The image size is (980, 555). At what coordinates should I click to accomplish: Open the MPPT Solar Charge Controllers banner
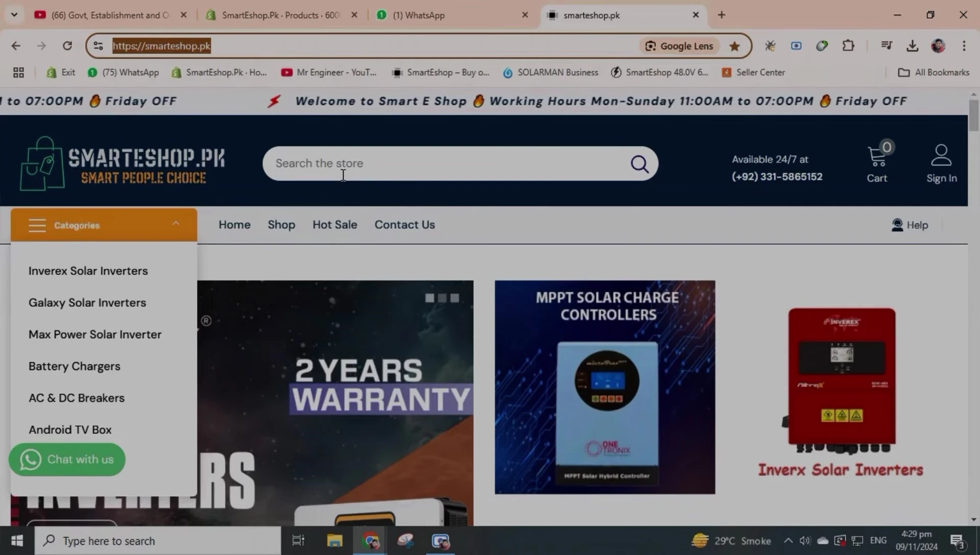(x=605, y=387)
